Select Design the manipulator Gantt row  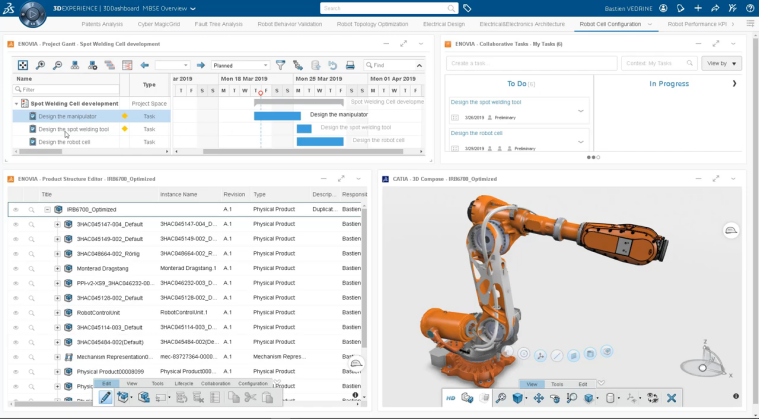pyautogui.click(x=91, y=116)
